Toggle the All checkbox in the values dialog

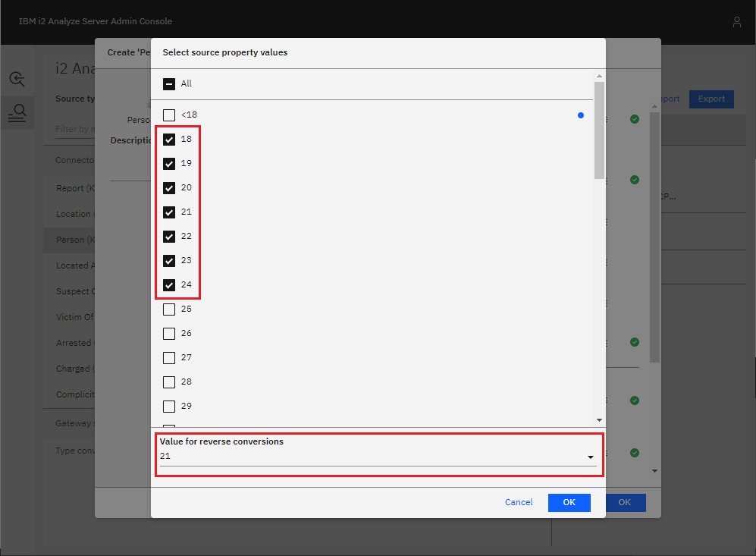click(168, 83)
